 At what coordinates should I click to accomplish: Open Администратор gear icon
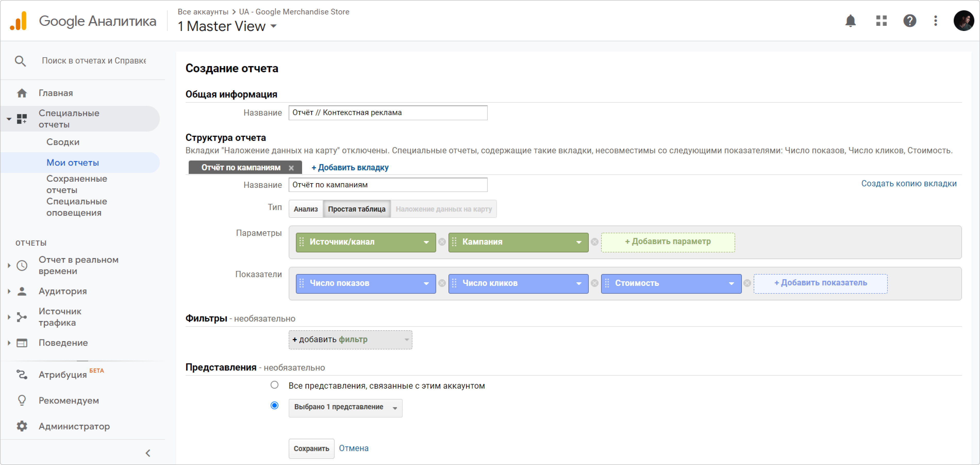coord(22,426)
